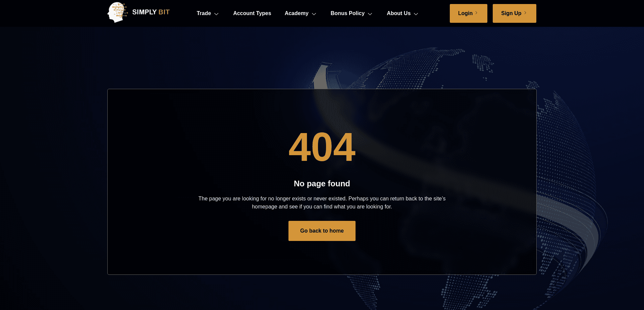644x310 pixels.
Task: Open the Bonus Policy menu item
Action: (x=347, y=13)
